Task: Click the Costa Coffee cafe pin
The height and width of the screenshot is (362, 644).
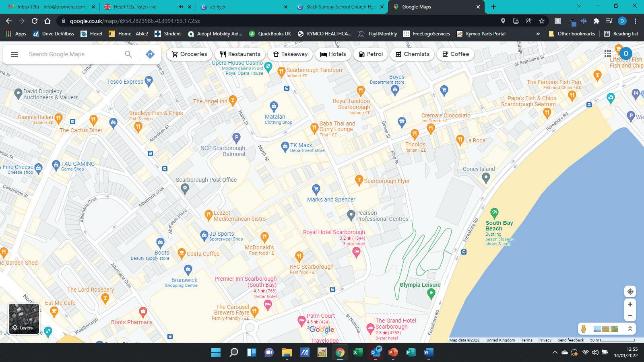Action: coord(182,254)
